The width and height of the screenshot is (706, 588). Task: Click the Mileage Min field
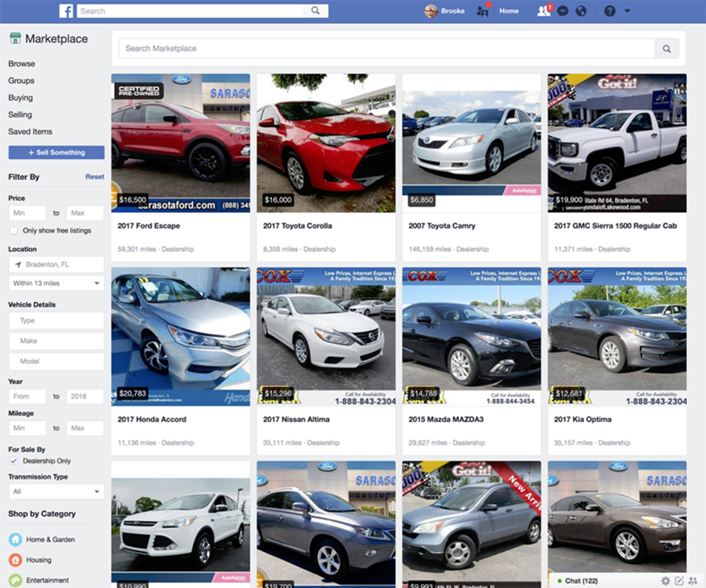click(28, 428)
